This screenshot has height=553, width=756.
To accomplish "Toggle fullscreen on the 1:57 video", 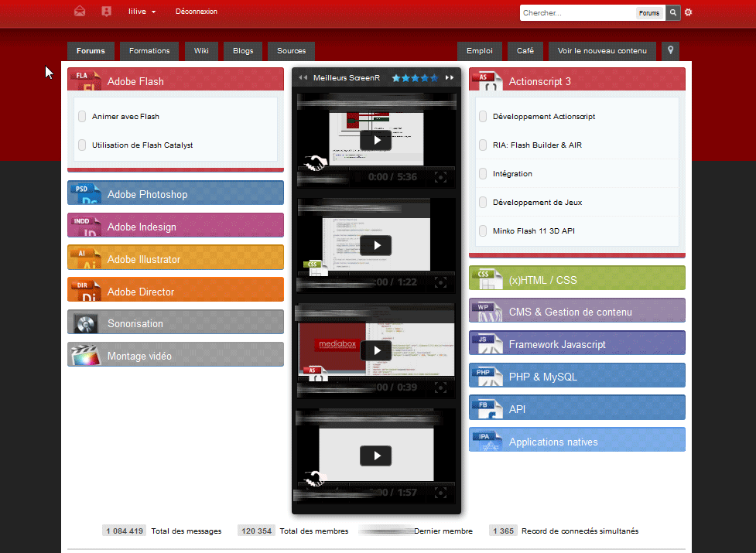I will tap(440, 493).
